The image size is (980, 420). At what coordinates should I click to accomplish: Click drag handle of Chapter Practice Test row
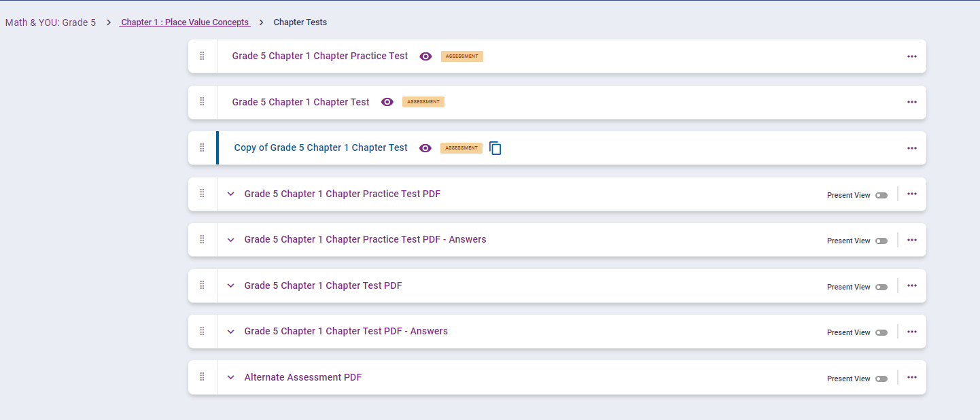[x=202, y=56]
